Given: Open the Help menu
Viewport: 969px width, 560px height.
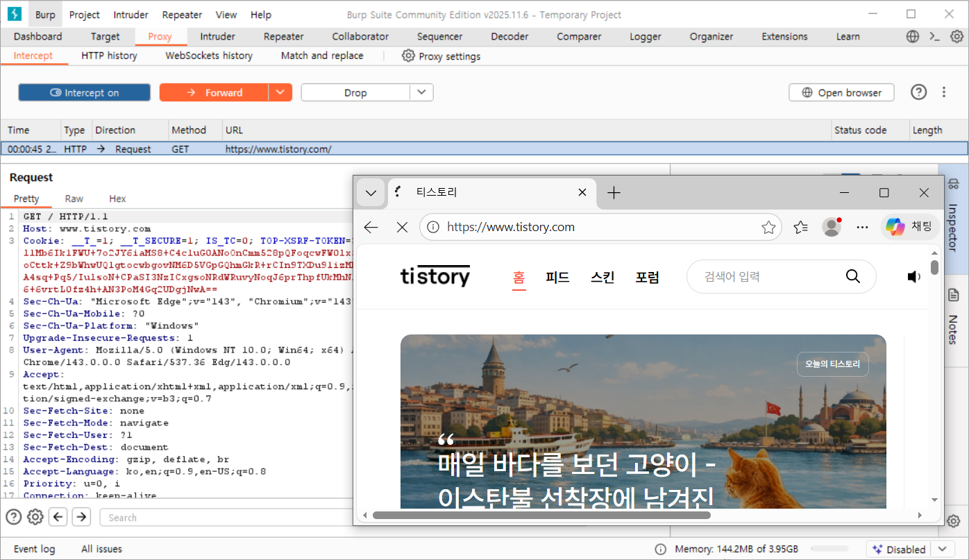Looking at the screenshot, I should tap(261, 15).
